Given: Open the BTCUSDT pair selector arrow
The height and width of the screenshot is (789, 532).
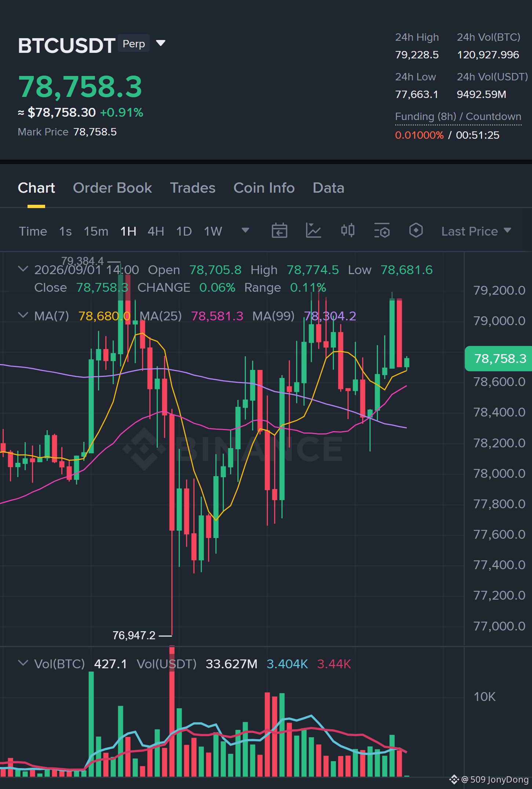Looking at the screenshot, I should click(x=161, y=43).
